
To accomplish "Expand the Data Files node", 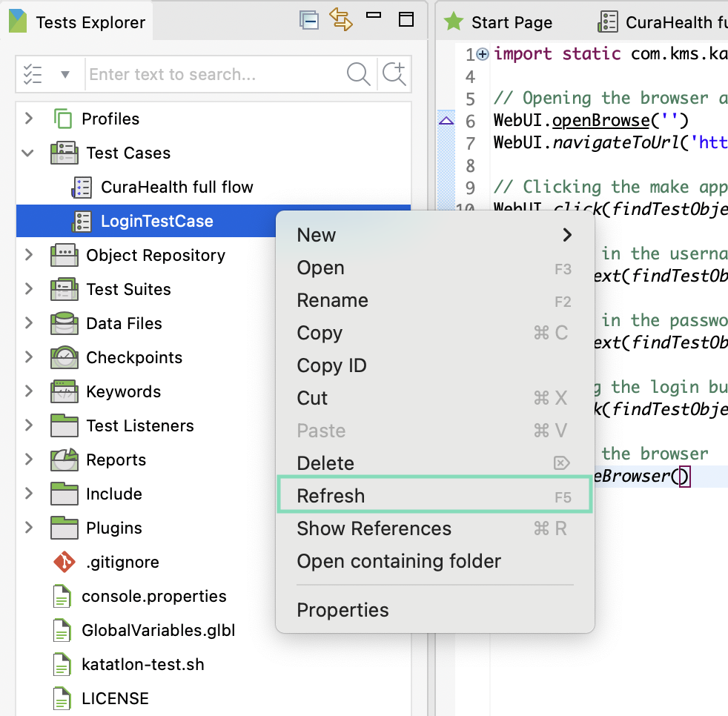I will [29, 323].
